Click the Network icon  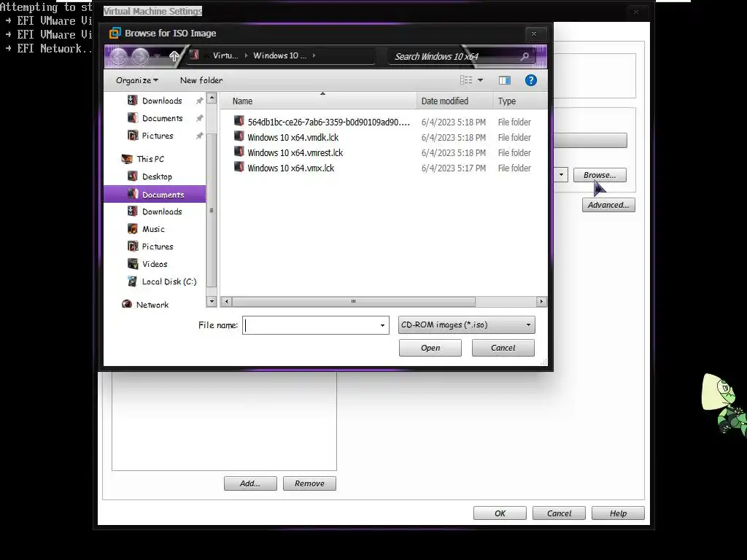[127, 304]
